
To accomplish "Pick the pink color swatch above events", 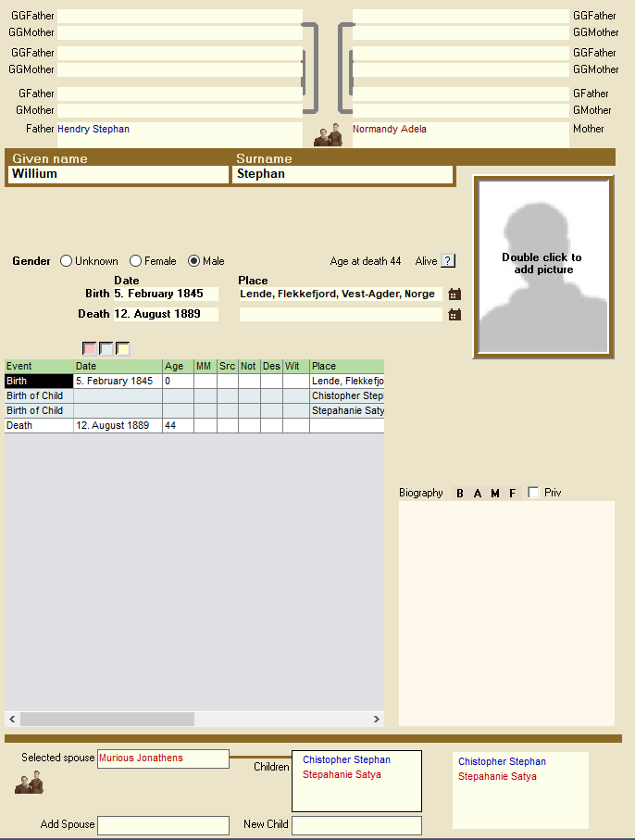I will (x=90, y=348).
